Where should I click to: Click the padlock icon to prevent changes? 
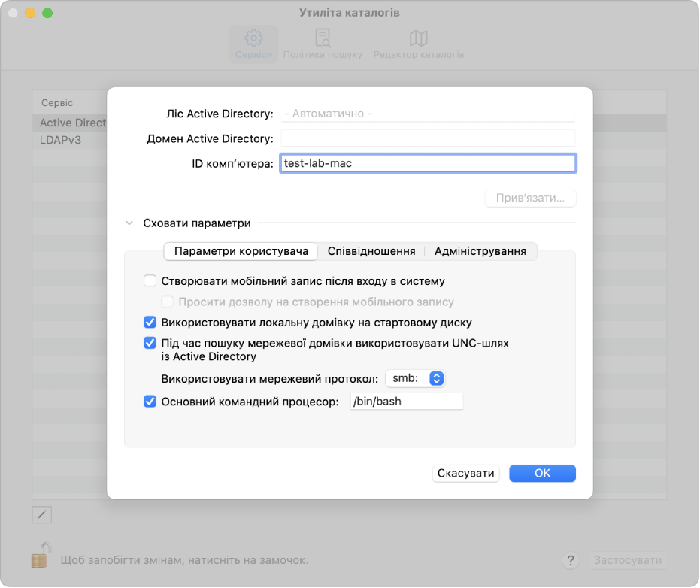click(41, 556)
